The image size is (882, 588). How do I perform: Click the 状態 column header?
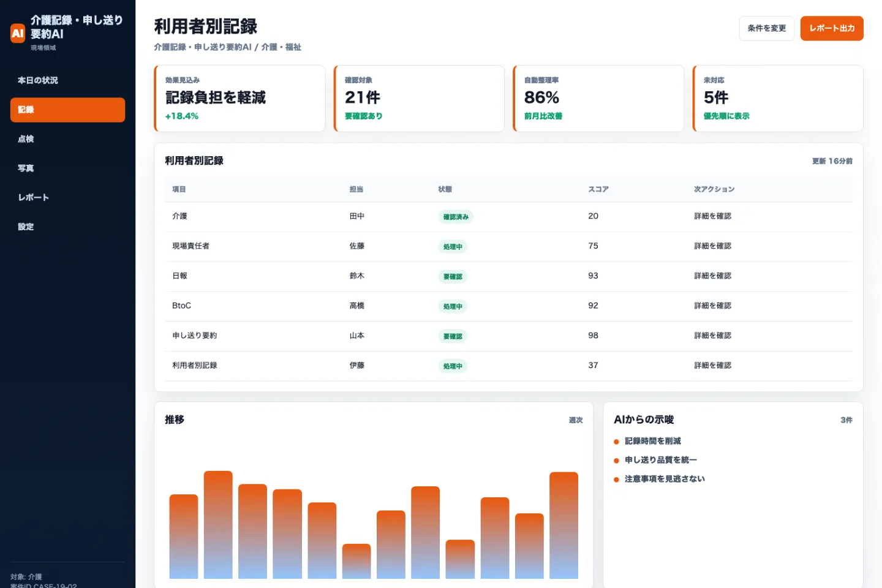(445, 189)
